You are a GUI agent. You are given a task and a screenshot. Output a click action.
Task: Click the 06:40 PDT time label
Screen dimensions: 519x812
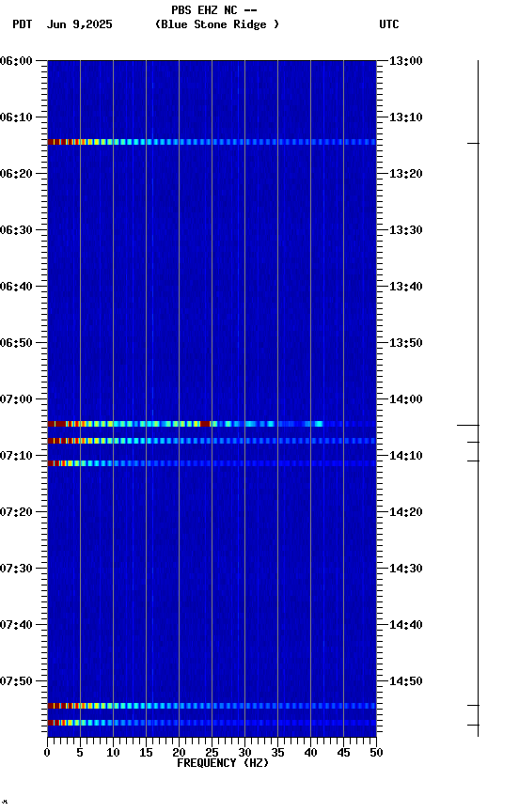(x=16, y=287)
